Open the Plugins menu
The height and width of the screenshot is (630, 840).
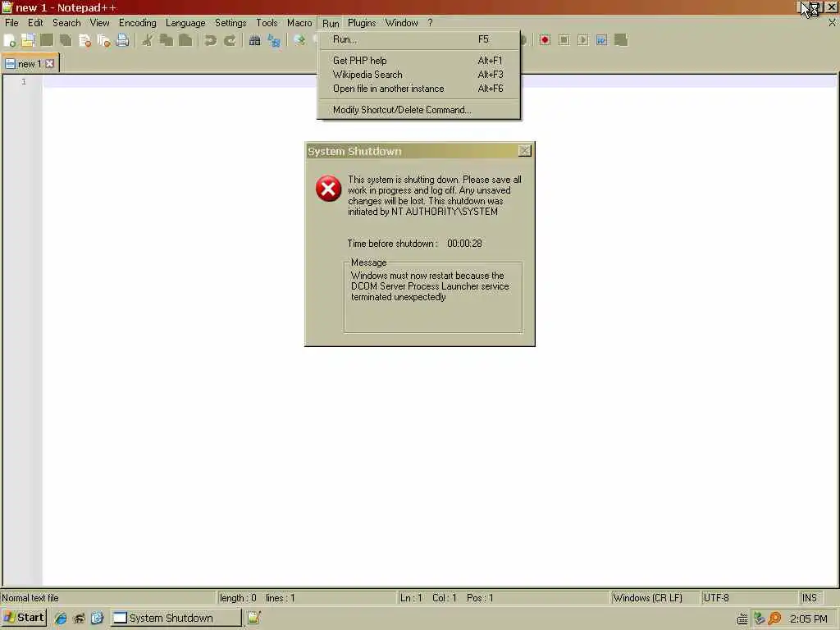362,23
